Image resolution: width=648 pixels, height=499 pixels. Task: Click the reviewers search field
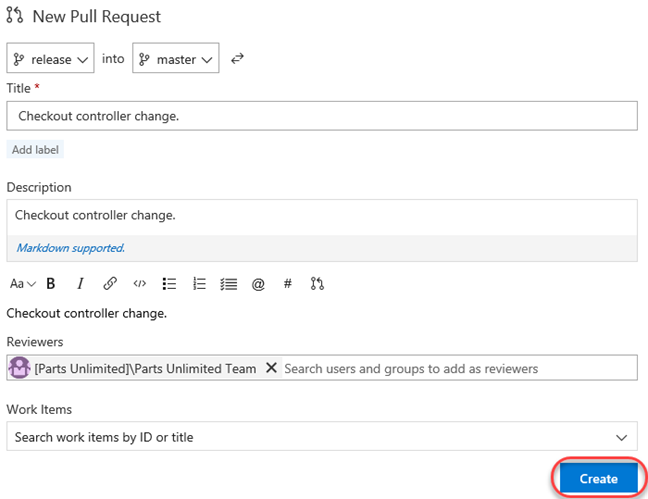[x=460, y=368]
